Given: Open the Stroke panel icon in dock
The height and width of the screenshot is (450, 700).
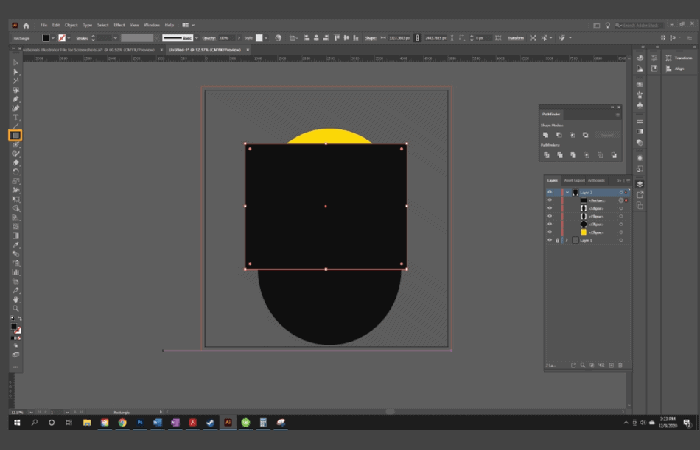Looking at the screenshot, I should tap(640, 121).
